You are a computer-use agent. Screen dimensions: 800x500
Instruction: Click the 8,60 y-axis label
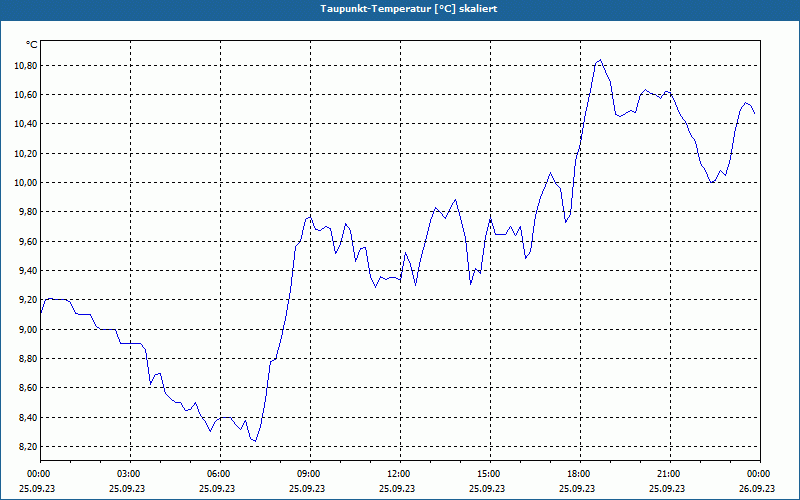click(x=29, y=388)
